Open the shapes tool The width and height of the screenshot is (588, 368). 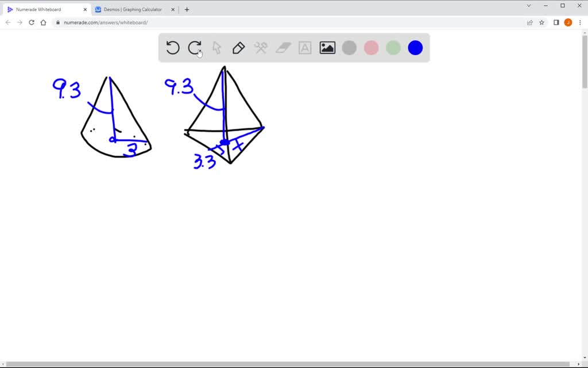tap(261, 48)
